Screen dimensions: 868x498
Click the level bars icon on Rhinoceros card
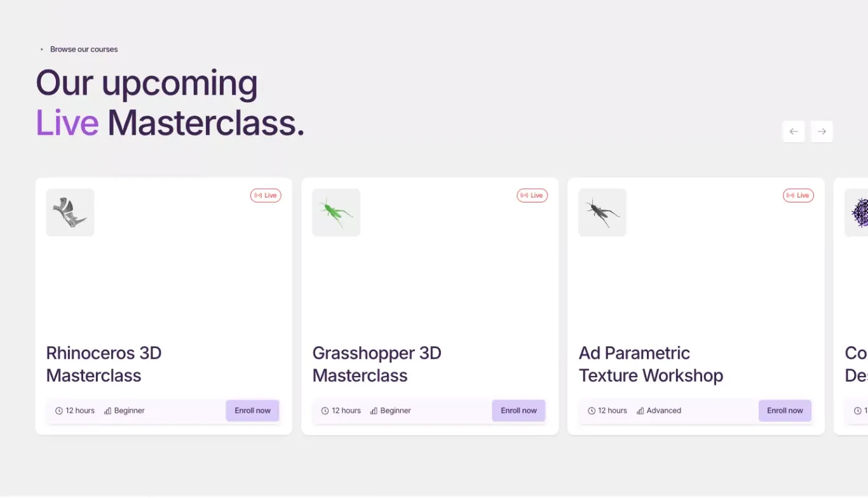(x=107, y=411)
